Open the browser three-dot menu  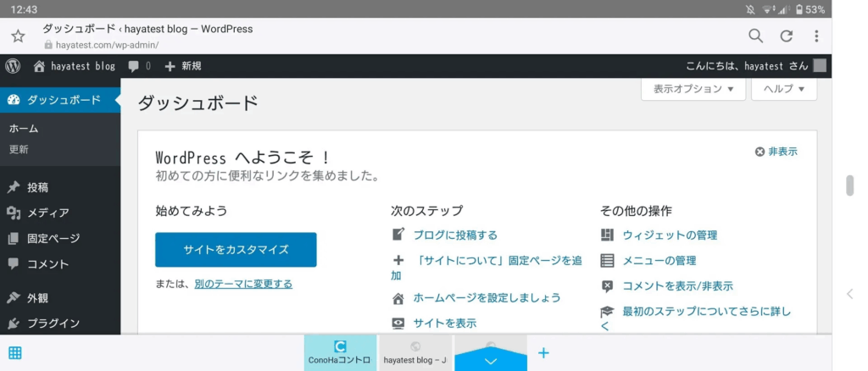pyautogui.click(x=816, y=36)
